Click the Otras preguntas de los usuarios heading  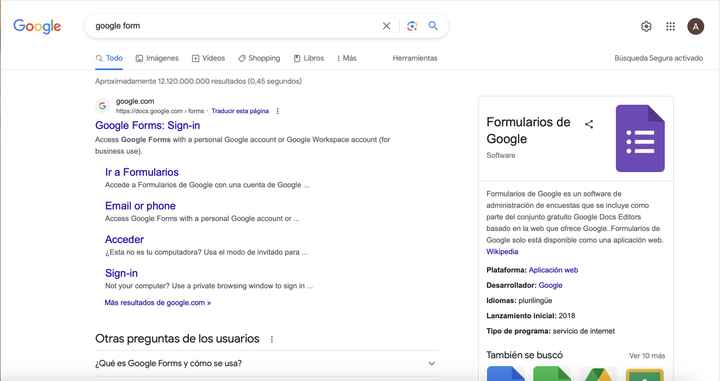177,339
